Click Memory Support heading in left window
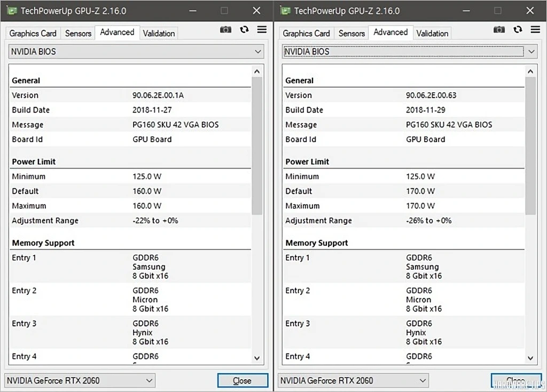Viewport: 547px width, 392px height. [x=43, y=243]
